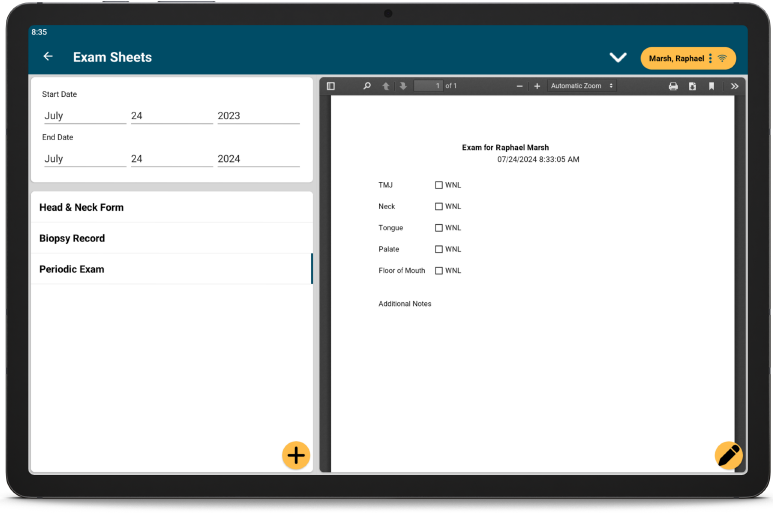Select the Head & Neck Form

pos(82,208)
